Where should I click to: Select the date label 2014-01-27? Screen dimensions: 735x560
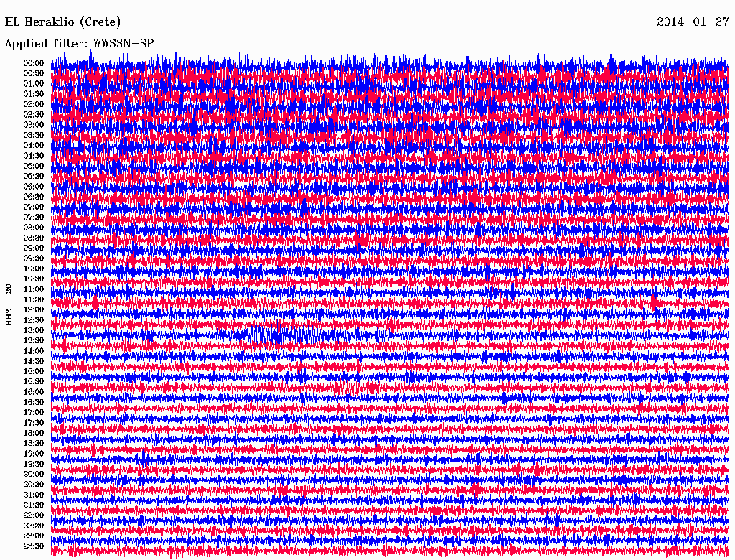693,22
